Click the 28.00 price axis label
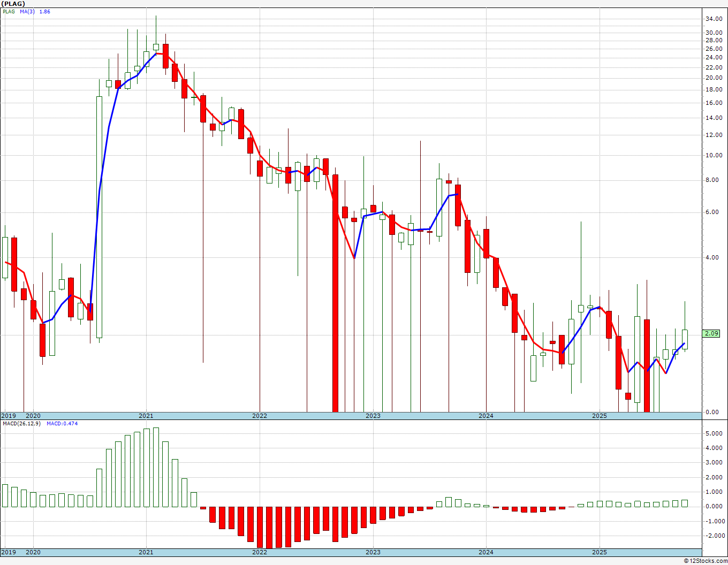The height and width of the screenshot is (565, 728). [x=714, y=41]
